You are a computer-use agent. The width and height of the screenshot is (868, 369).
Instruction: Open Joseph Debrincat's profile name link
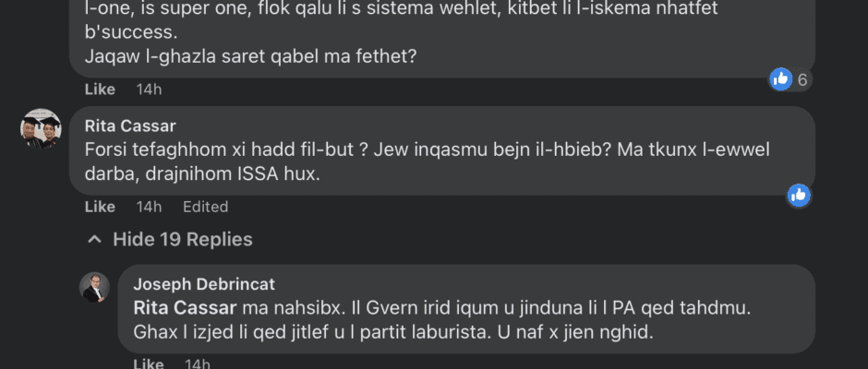click(x=204, y=284)
